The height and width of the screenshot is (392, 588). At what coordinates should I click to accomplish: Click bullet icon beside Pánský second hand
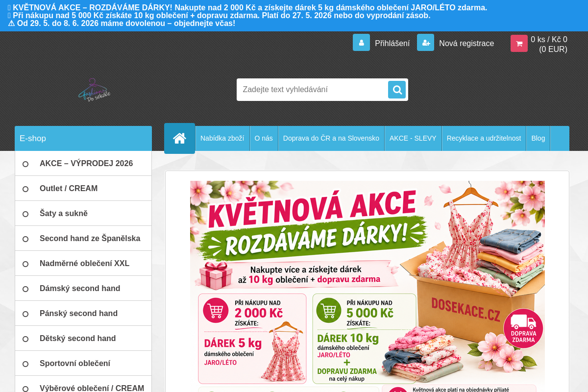pyautogui.click(x=25, y=314)
